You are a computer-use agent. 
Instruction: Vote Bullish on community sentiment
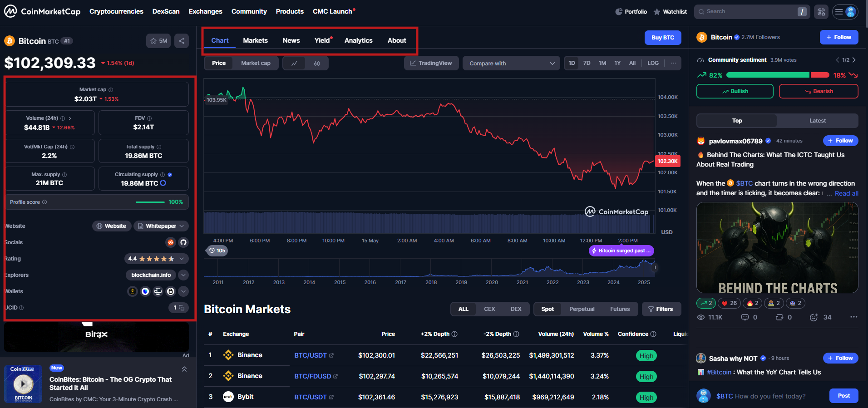(735, 91)
